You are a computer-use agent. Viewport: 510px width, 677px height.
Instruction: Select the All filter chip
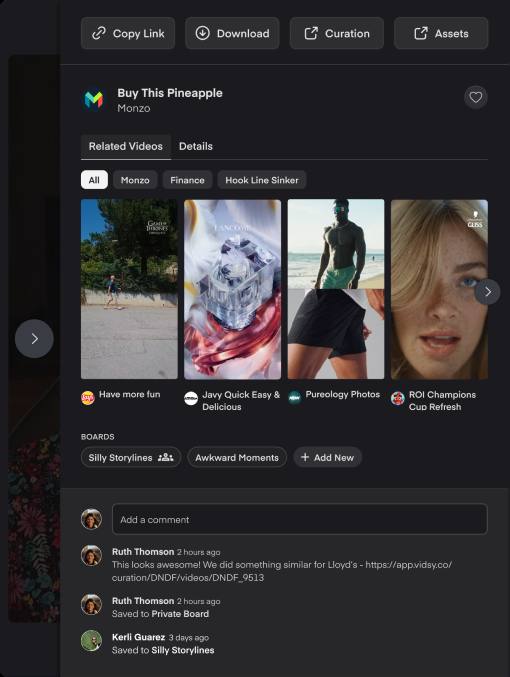pos(94,180)
